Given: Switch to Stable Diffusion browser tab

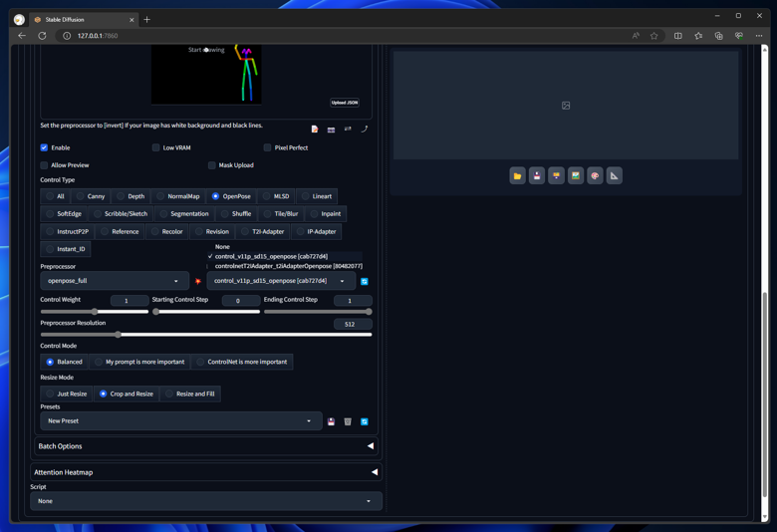Looking at the screenshot, I should (82, 20).
